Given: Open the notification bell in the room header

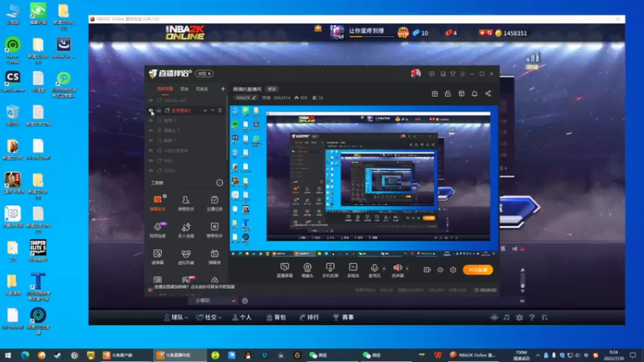Looking at the screenshot, I should (474, 93).
